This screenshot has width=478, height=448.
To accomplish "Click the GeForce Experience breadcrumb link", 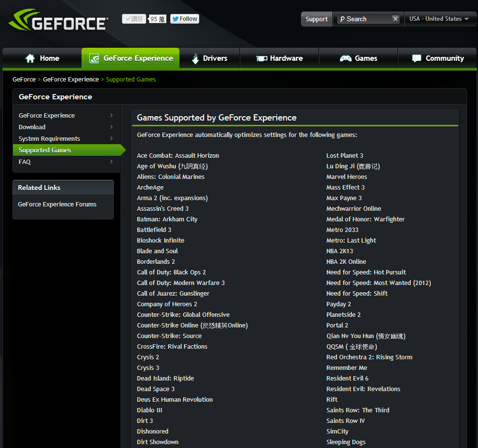I will pyautogui.click(x=71, y=79).
